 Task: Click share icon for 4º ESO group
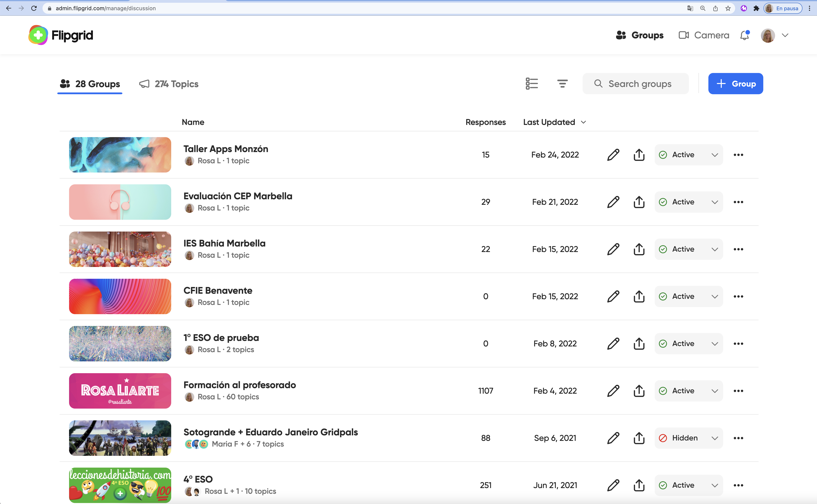coord(639,485)
